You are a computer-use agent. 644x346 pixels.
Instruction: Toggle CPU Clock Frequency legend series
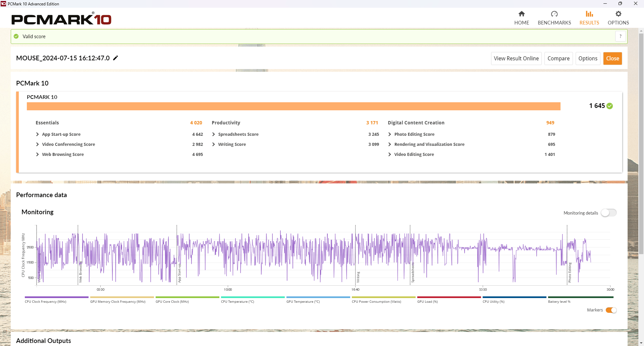pyautogui.click(x=56, y=299)
